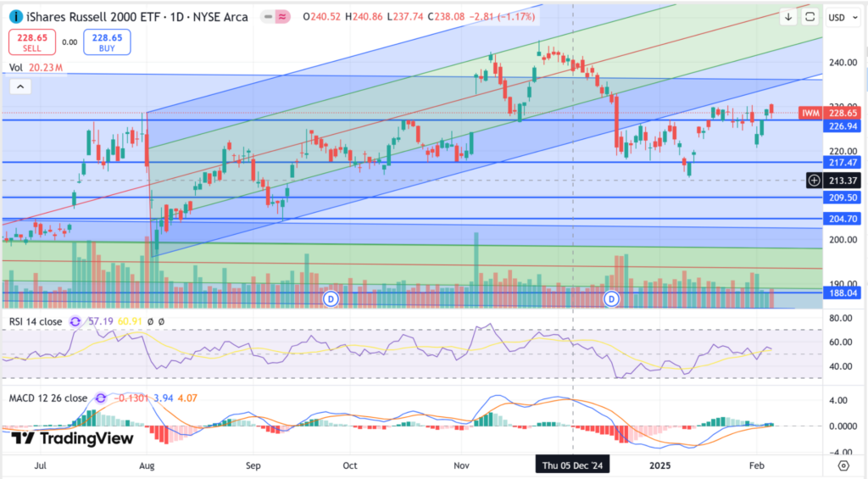Click the 240.00 label on the price scale
Image resolution: width=868 pixels, height=479 pixels.
coord(843,63)
